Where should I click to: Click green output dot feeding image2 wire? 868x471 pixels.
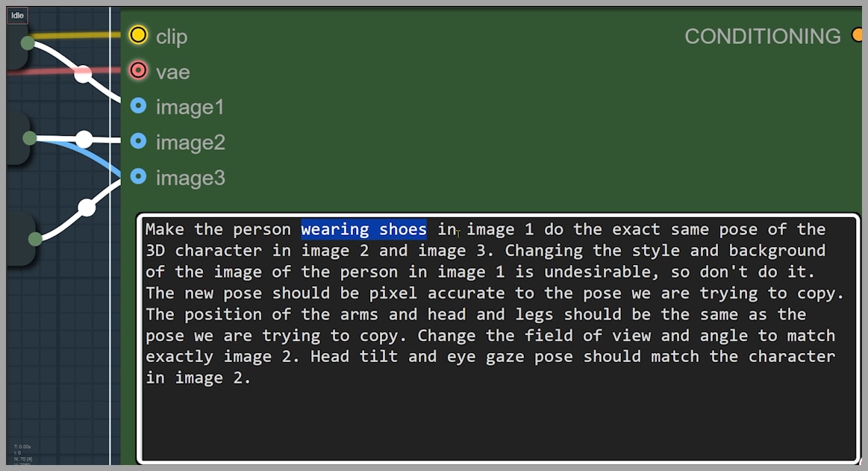point(29,138)
